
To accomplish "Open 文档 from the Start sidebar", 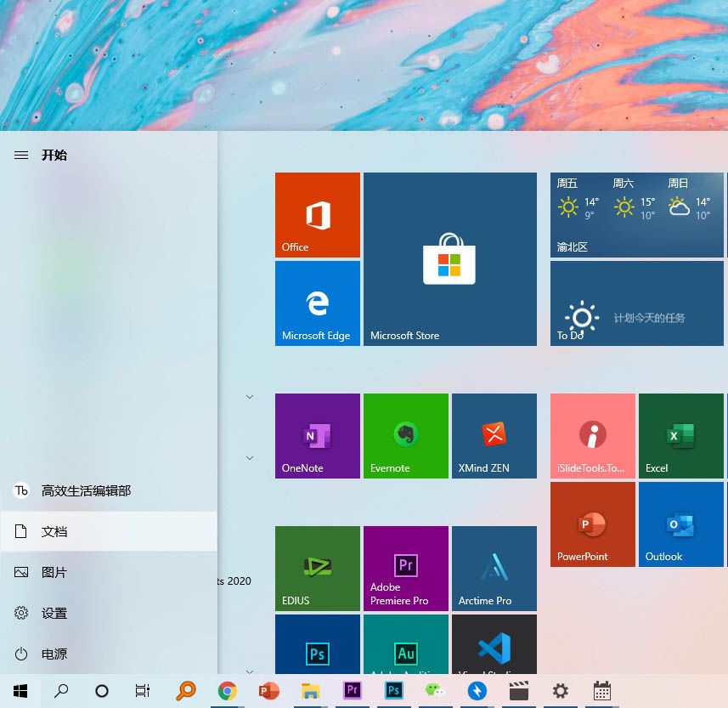I will [x=109, y=531].
